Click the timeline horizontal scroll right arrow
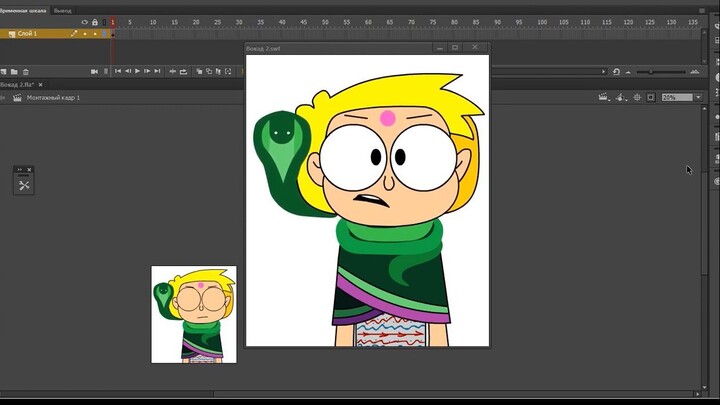The width and height of the screenshot is (720, 405). point(603,72)
